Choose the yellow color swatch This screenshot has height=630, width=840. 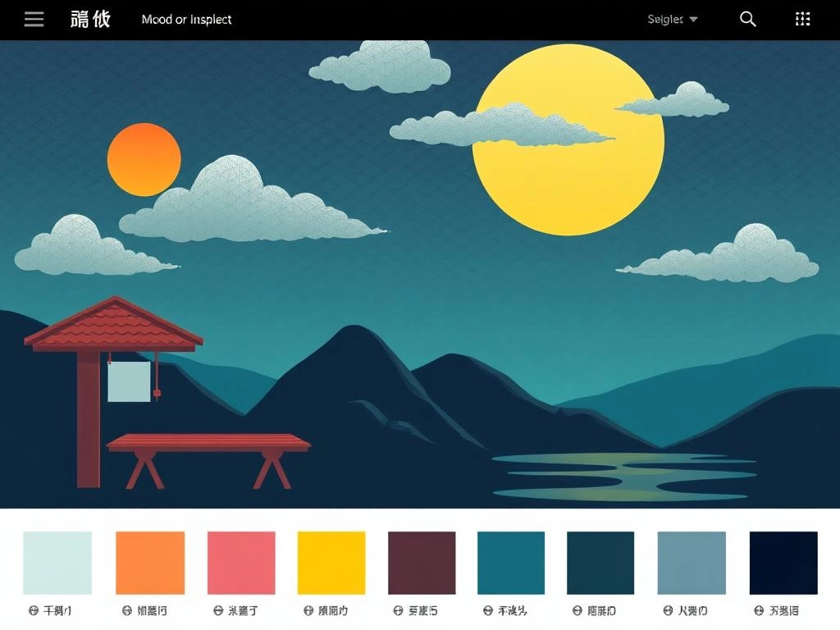pyautogui.click(x=331, y=563)
